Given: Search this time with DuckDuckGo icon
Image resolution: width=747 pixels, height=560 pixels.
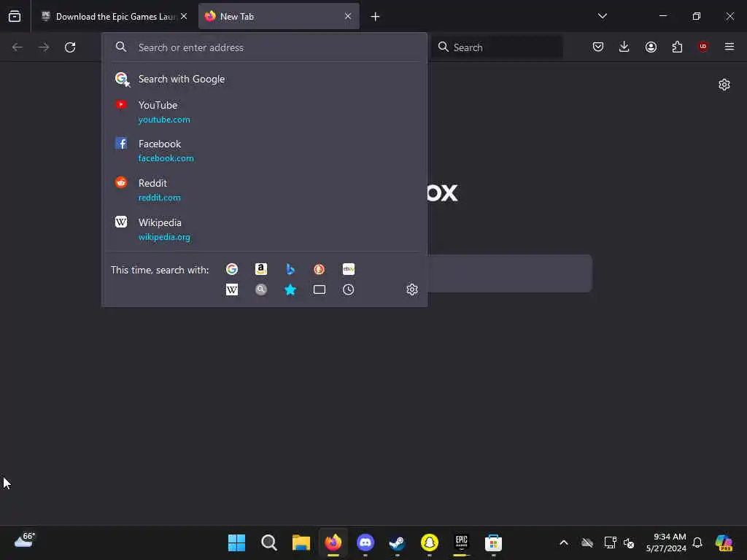Looking at the screenshot, I should tap(320, 270).
